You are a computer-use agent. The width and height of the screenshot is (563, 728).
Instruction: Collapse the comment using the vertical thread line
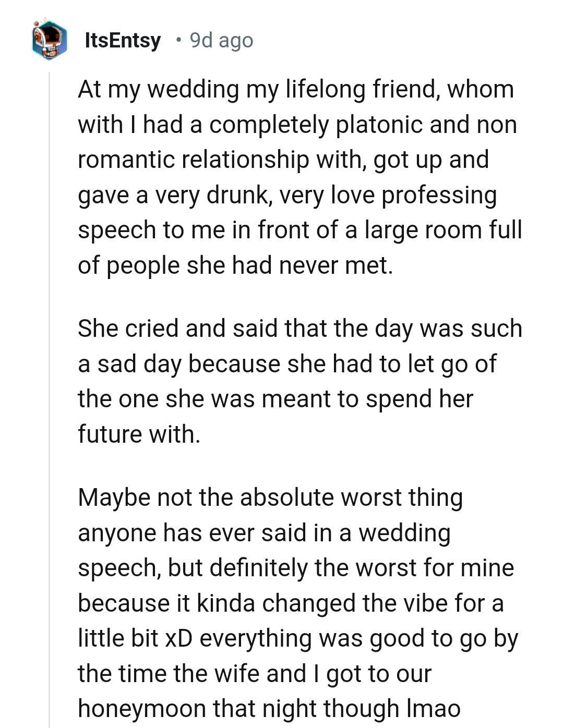(49, 396)
